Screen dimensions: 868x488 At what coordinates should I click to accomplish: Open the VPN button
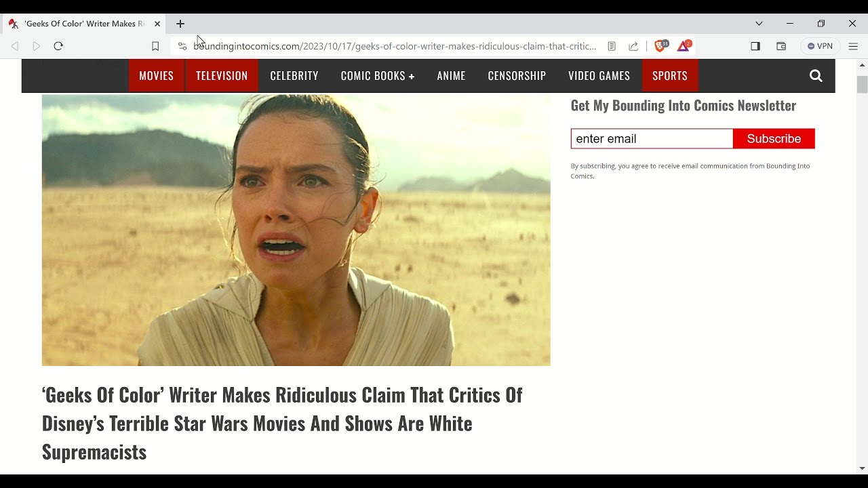[821, 46]
